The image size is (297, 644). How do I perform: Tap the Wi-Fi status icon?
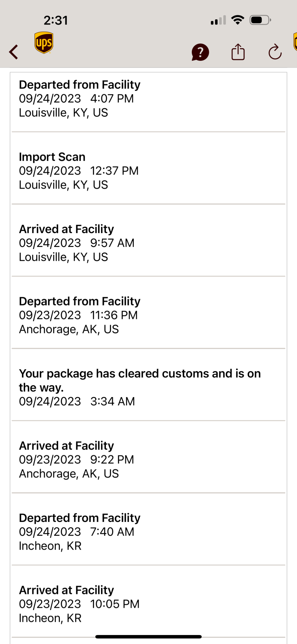(238, 20)
